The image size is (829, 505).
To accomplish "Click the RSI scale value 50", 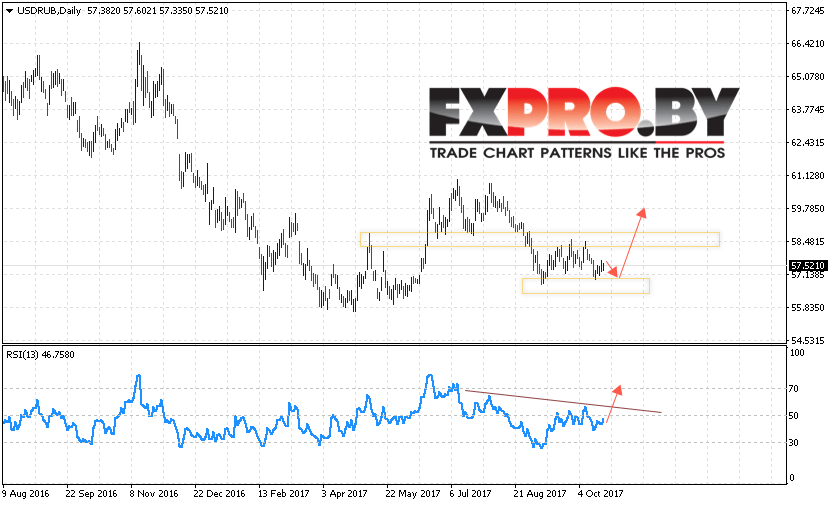I will tap(794, 416).
